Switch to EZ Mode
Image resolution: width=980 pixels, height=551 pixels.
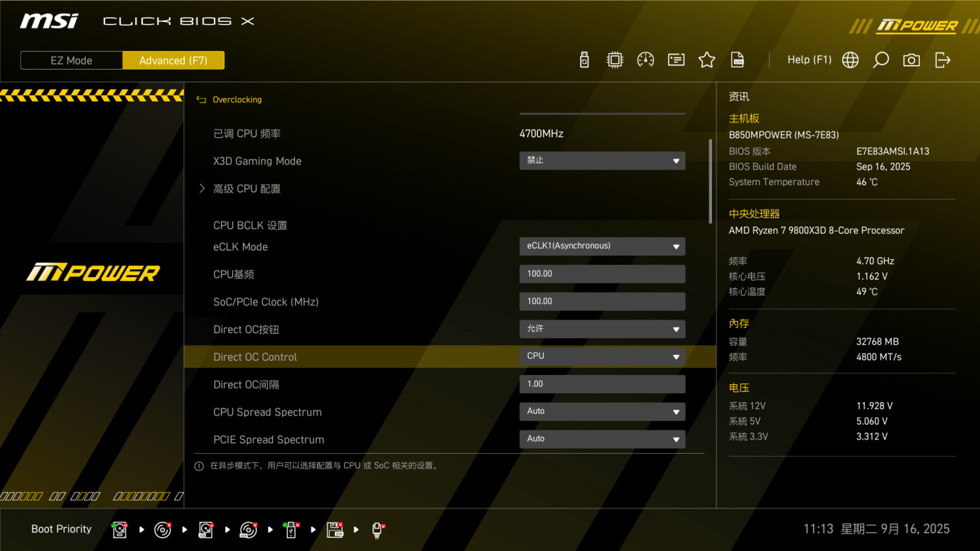72,60
